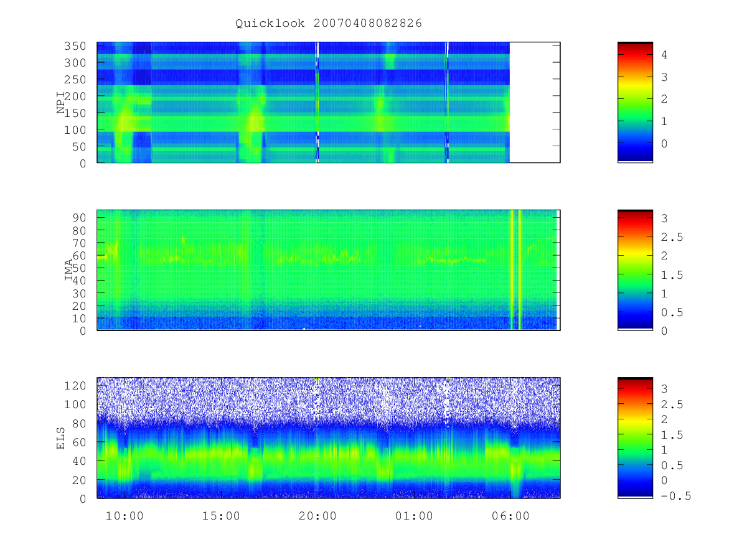Click the 15:00 time axis label
747x560 pixels.
click(222, 516)
